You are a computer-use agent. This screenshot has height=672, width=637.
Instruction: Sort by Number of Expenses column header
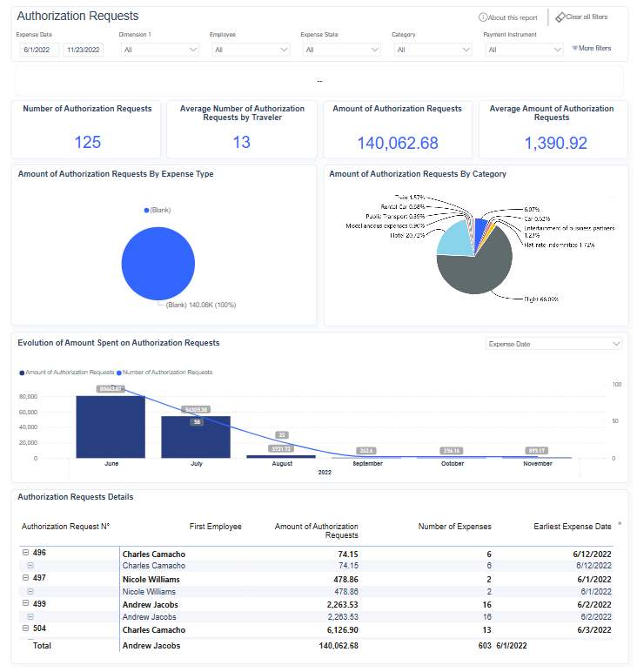click(x=457, y=527)
